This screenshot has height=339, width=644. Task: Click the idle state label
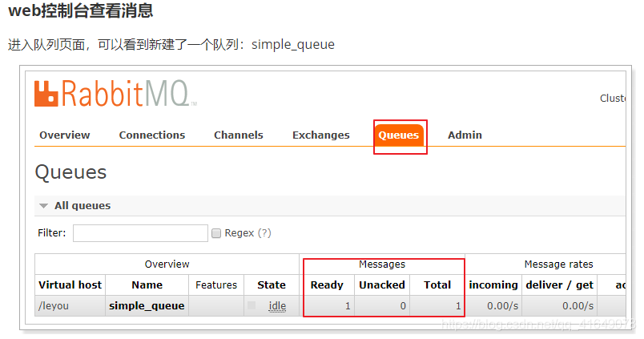pyautogui.click(x=277, y=306)
